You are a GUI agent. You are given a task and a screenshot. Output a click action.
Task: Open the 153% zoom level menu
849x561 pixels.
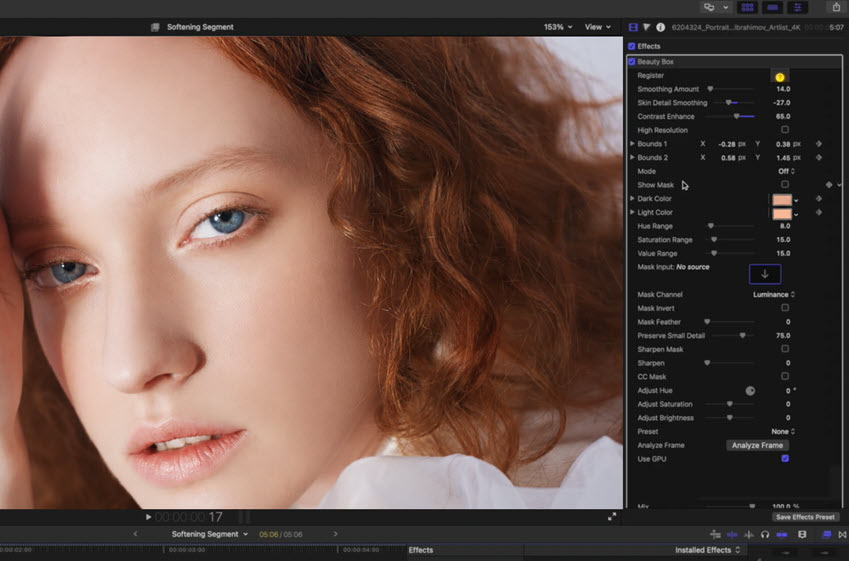point(558,27)
